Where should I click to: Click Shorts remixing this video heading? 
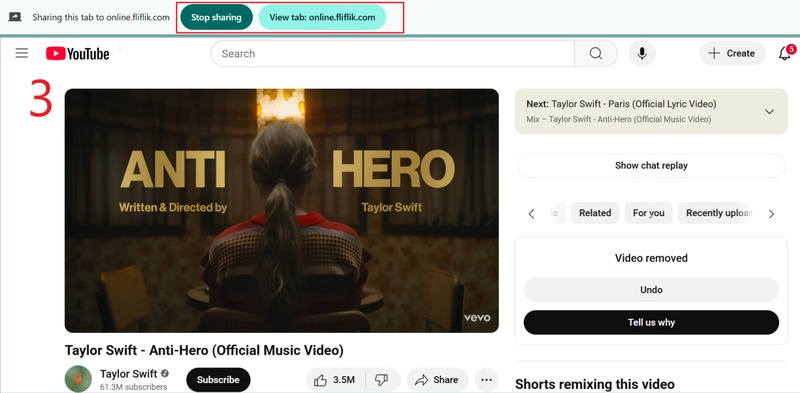pyautogui.click(x=595, y=384)
